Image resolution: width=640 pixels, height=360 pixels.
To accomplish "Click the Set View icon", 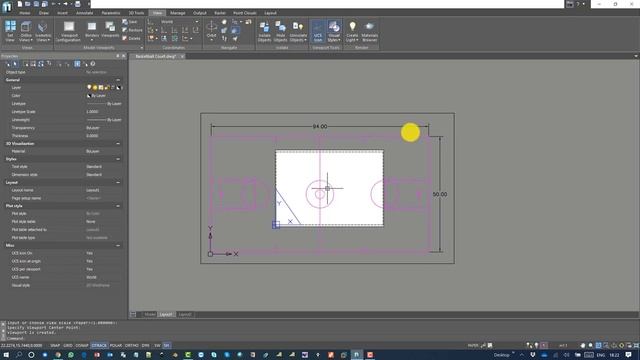I will (x=10, y=31).
